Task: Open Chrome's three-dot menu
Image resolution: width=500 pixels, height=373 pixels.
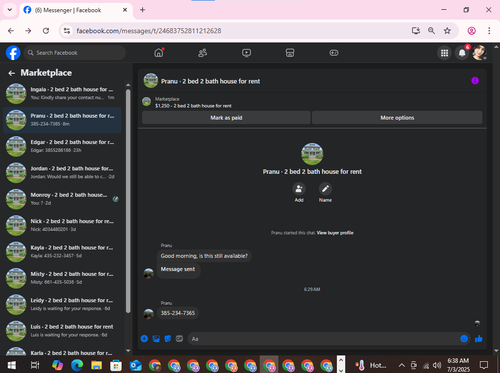Action: 489,31
